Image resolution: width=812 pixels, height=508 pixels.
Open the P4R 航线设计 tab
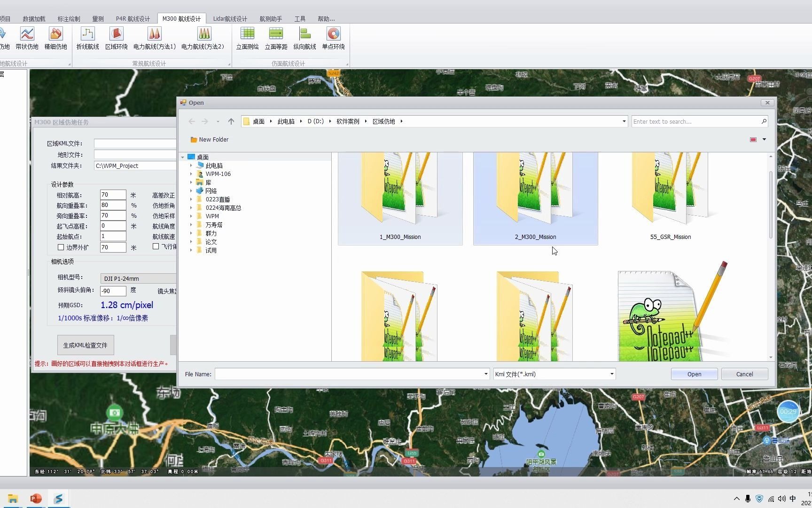133,19
